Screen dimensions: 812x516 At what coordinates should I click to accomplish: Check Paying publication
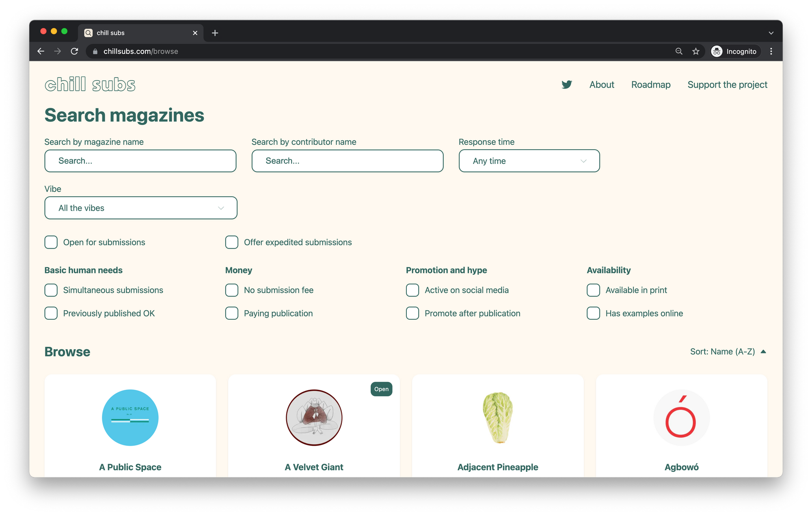[x=231, y=313]
